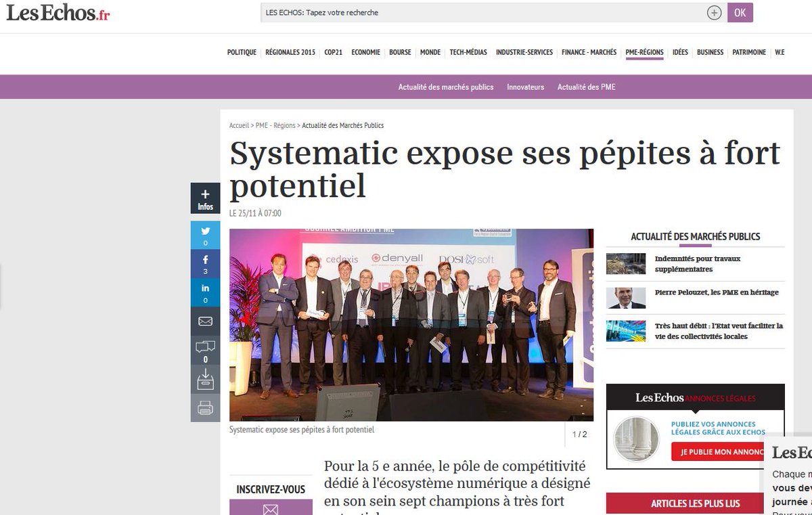Click the PME - Régions breadcrumb
Screen dimensions: 812x515
(x=275, y=125)
